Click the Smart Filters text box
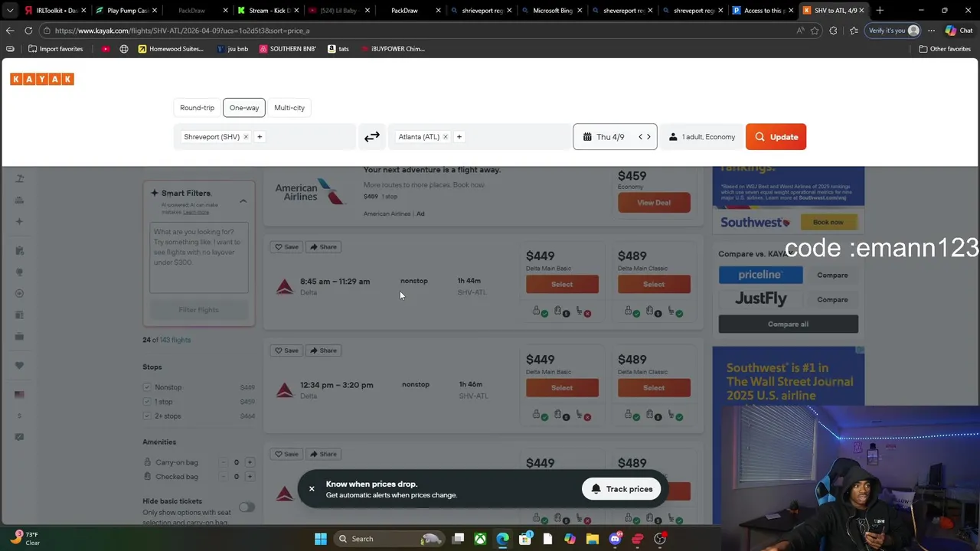 click(199, 258)
